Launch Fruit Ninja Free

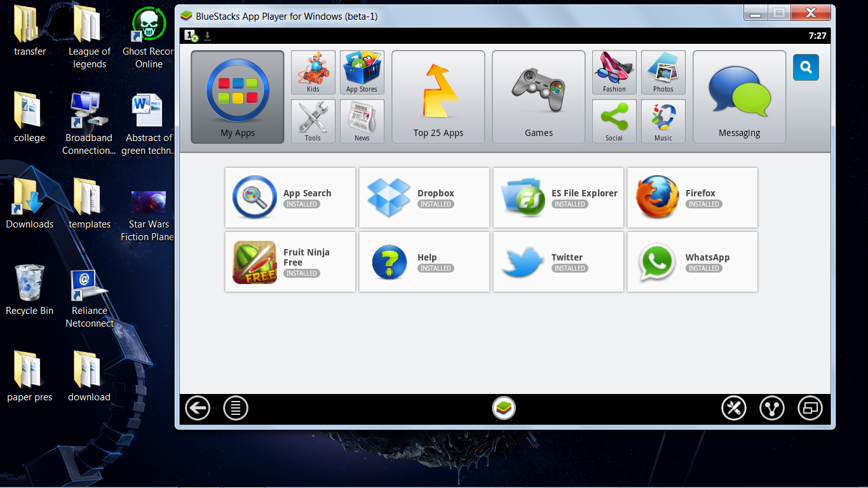coord(290,262)
